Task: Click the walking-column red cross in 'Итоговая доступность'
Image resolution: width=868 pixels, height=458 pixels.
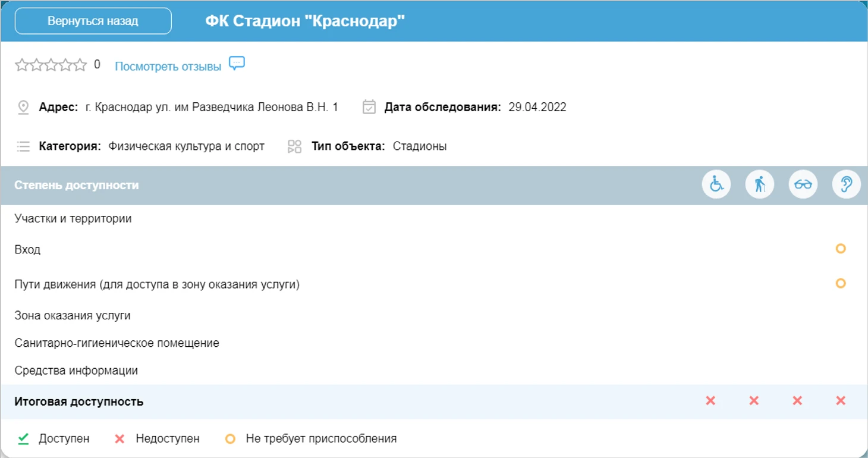Action: [x=754, y=401]
